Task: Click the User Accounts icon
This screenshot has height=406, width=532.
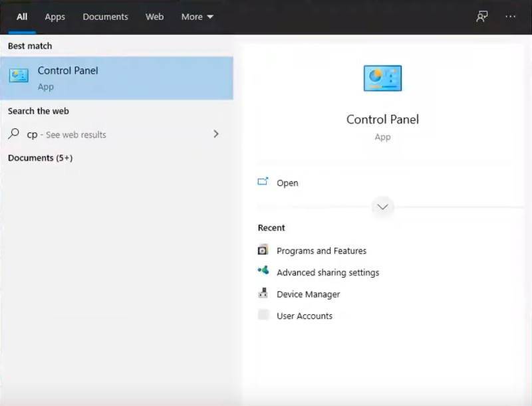Action: click(263, 316)
